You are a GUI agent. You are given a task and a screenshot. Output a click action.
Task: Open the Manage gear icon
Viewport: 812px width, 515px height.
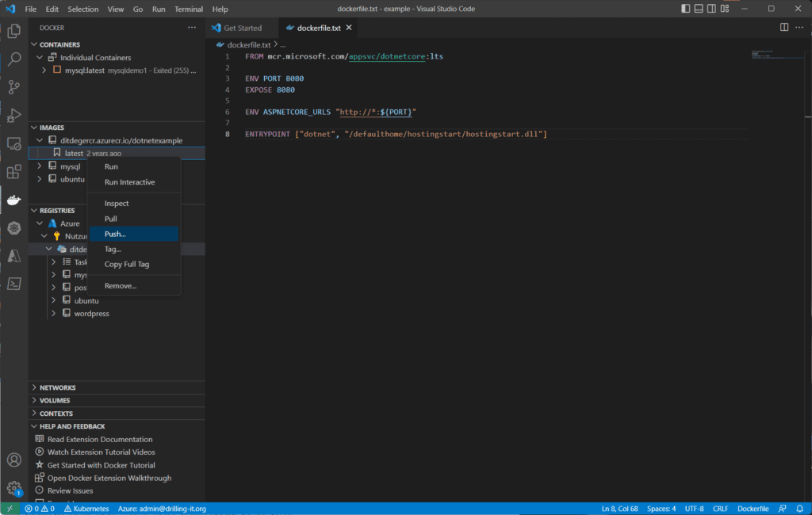[14, 488]
